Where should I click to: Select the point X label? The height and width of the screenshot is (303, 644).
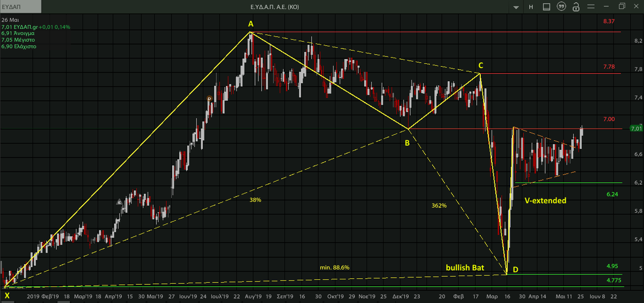6,294
